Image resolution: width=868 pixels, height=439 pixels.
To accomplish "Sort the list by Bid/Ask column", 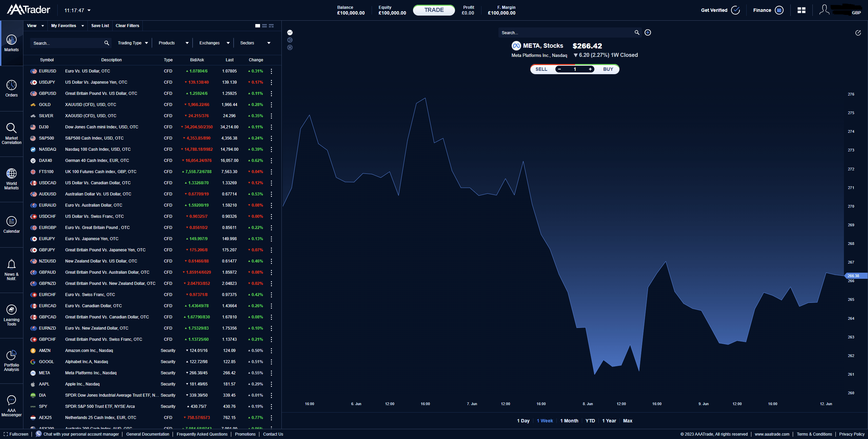I will coord(197,60).
